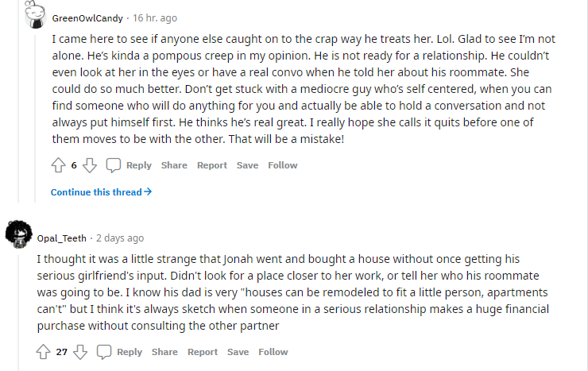Report GreenOwlCandy's comment
Viewport: 588px width, 371px height.
[x=212, y=165]
